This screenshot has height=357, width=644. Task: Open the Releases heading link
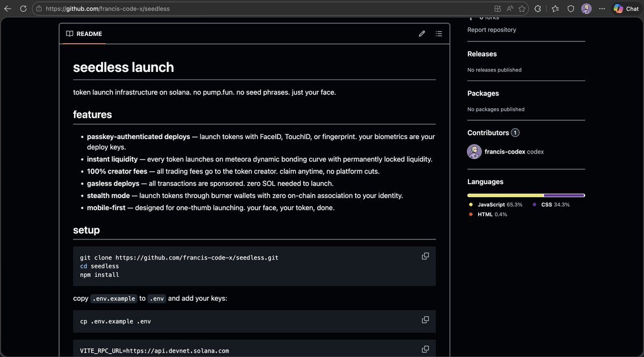click(482, 54)
